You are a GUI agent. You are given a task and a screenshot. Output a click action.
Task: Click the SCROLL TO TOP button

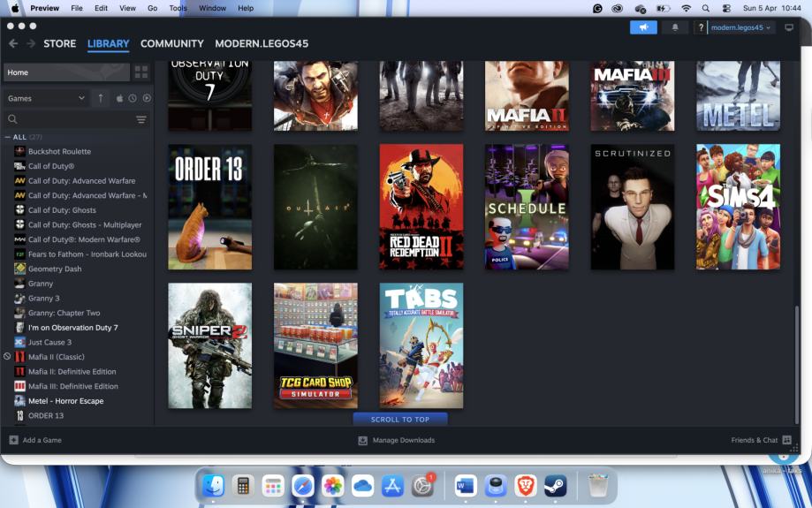point(400,419)
